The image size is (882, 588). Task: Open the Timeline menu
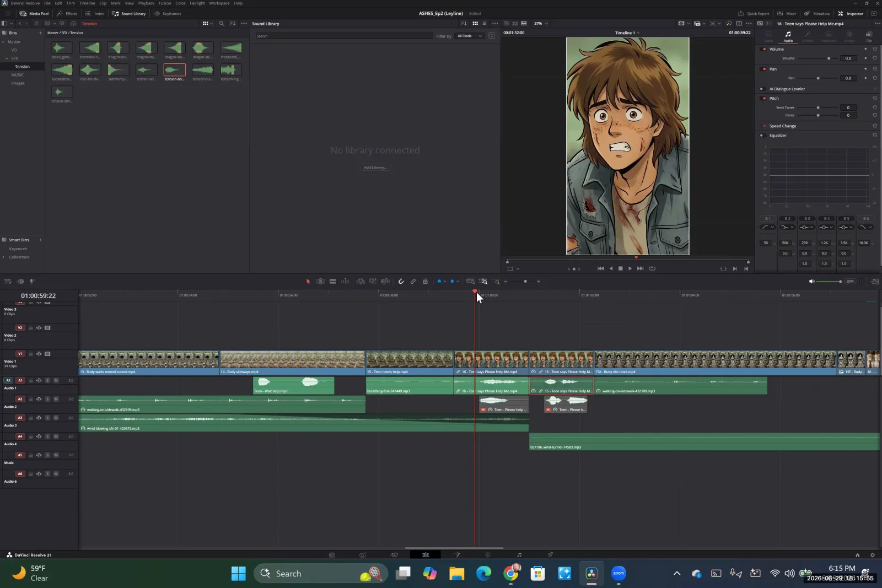pos(87,3)
